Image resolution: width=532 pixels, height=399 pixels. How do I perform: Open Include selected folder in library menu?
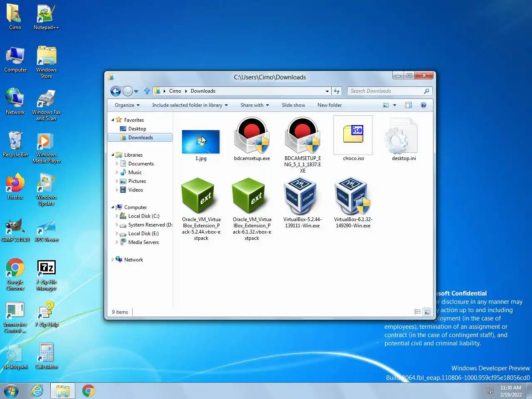190,105
